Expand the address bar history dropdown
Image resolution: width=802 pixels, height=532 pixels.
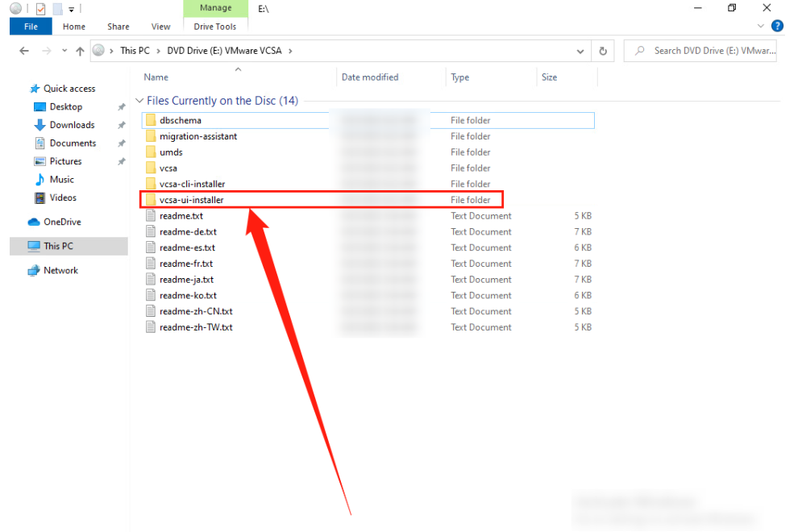pyautogui.click(x=580, y=51)
